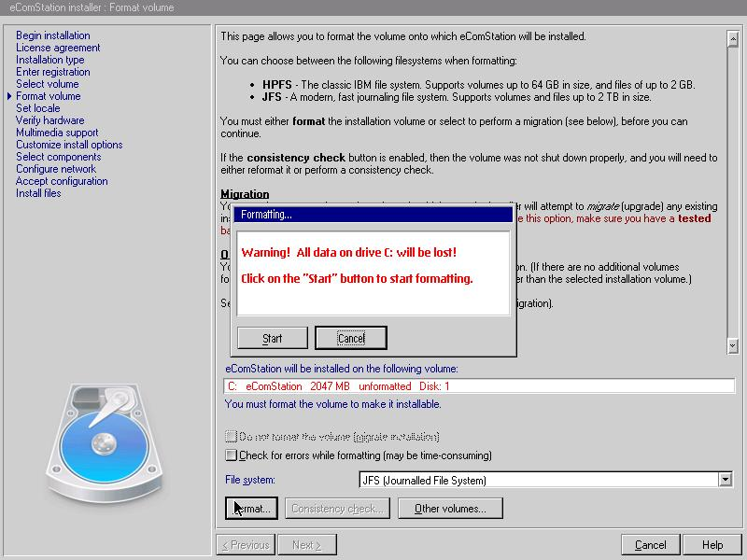
Task: Click the disabled Next button
Action: click(307, 545)
